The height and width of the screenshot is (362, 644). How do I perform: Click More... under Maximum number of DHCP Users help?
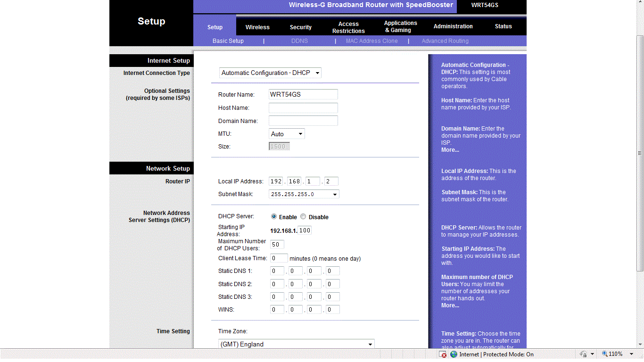pyautogui.click(x=450, y=305)
